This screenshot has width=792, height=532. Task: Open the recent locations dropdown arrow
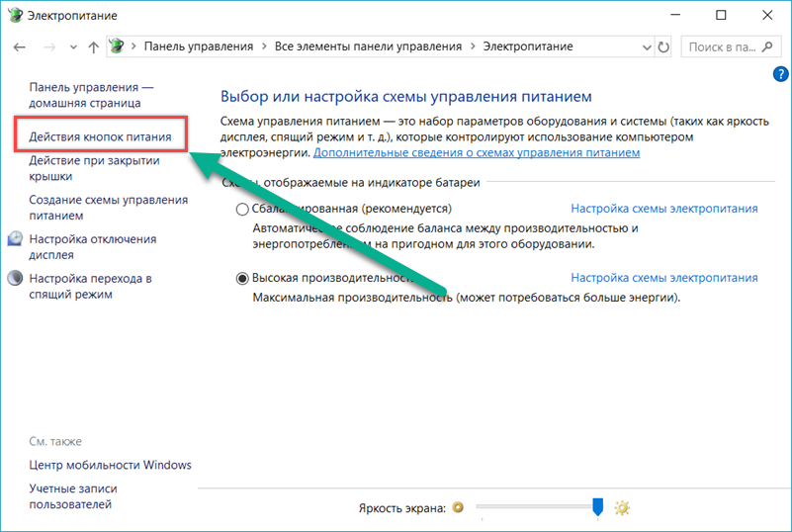[x=73, y=47]
